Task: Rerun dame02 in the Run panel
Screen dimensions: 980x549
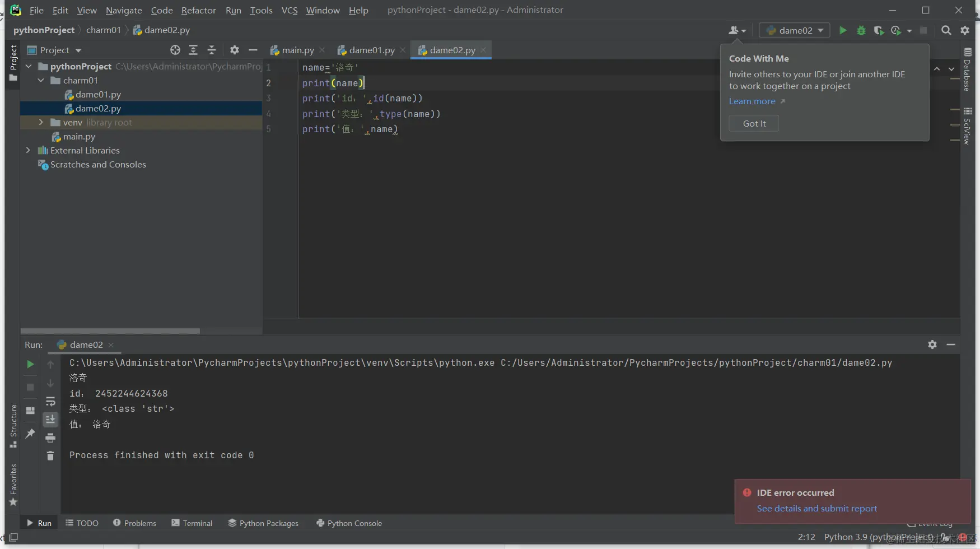Action: click(30, 364)
